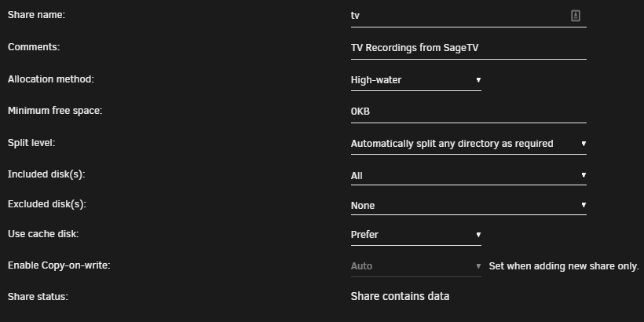644x322 pixels.
Task: Click the "Share name:" label for help
Action: pos(37,15)
